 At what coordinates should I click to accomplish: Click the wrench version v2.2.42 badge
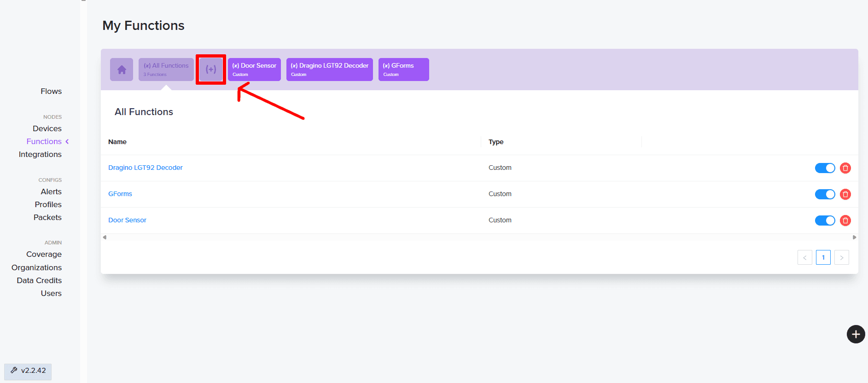pyautogui.click(x=28, y=371)
